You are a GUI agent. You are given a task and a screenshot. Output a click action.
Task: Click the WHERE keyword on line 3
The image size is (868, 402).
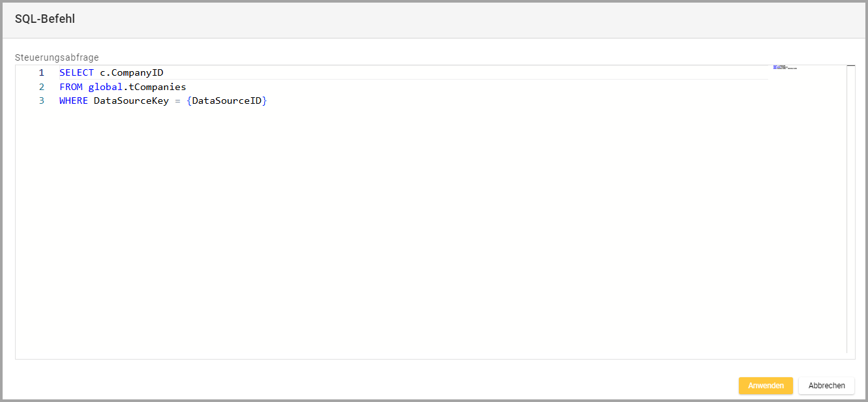[x=73, y=101]
